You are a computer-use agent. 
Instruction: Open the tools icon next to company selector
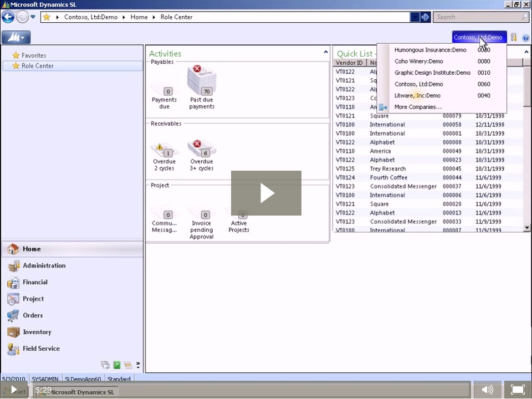(x=514, y=37)
